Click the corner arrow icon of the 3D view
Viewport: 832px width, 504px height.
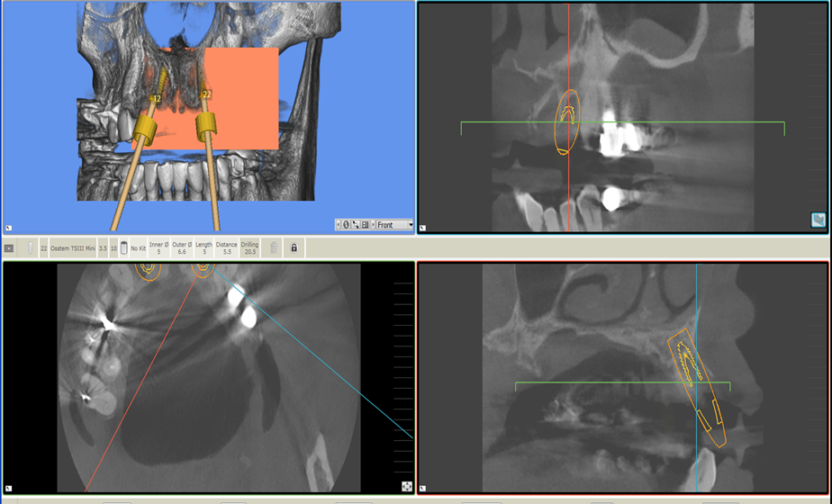coord(8,228)
